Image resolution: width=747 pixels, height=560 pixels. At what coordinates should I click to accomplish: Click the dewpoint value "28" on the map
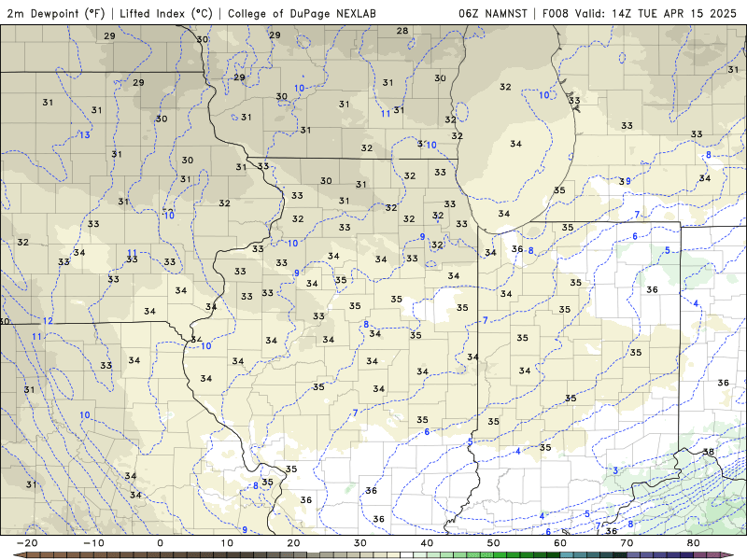pyautogui.click(x=402, y=31)
